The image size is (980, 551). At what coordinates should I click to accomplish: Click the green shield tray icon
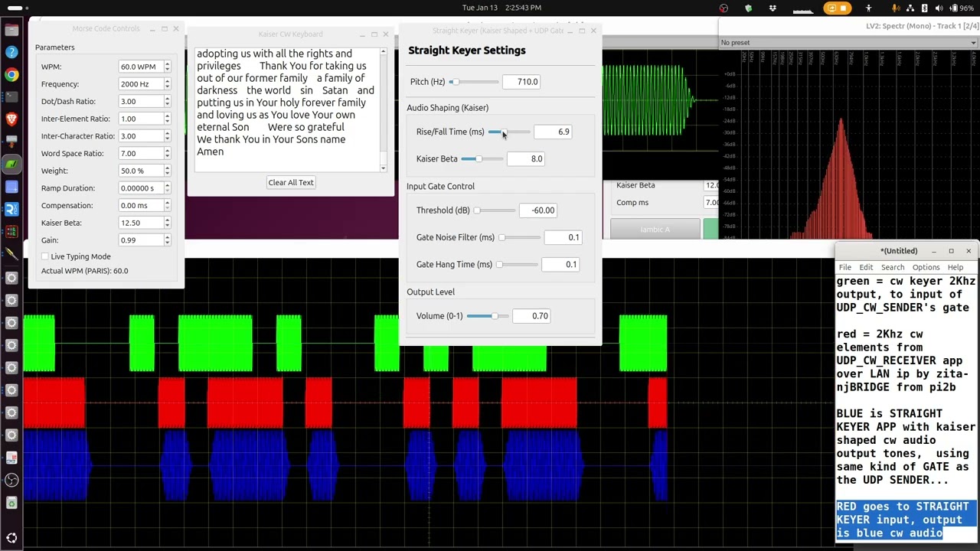coord(748,8)
